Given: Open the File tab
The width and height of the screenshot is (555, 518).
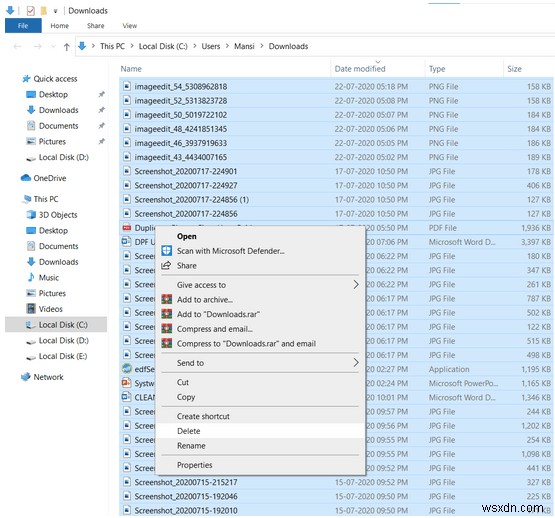Looking at the screenshot, I should (x=23, y=25).
